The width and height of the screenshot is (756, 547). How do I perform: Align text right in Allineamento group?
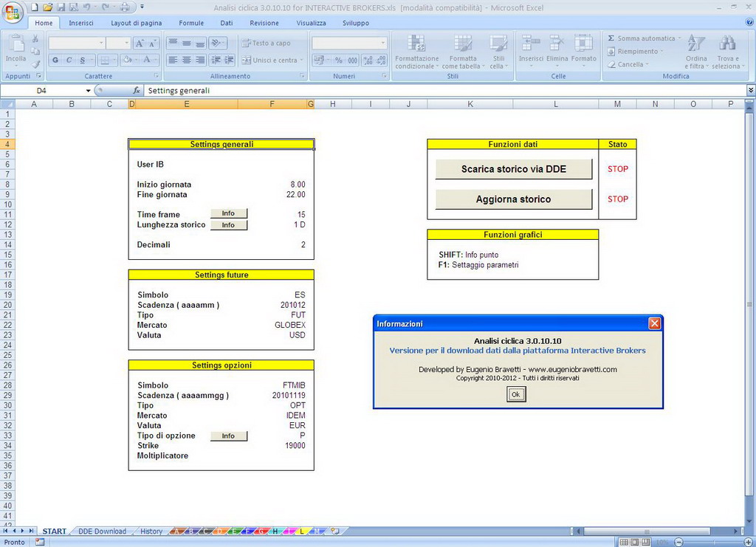[200, 61]
